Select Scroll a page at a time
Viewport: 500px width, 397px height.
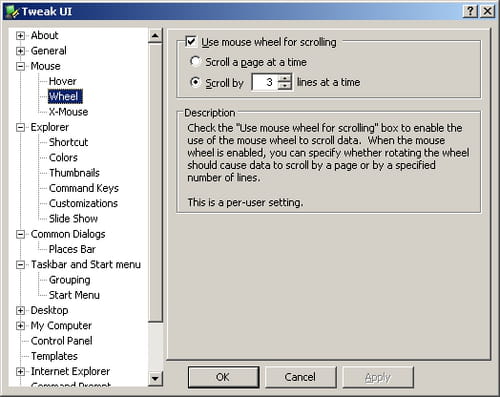[x=195, y=62]
